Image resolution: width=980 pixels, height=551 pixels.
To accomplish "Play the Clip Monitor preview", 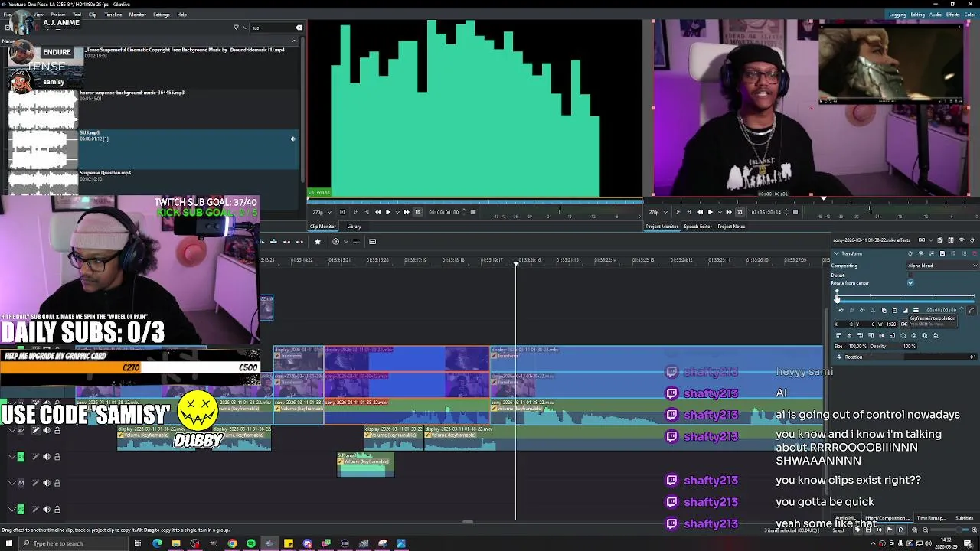I will [x=387, y=212].
